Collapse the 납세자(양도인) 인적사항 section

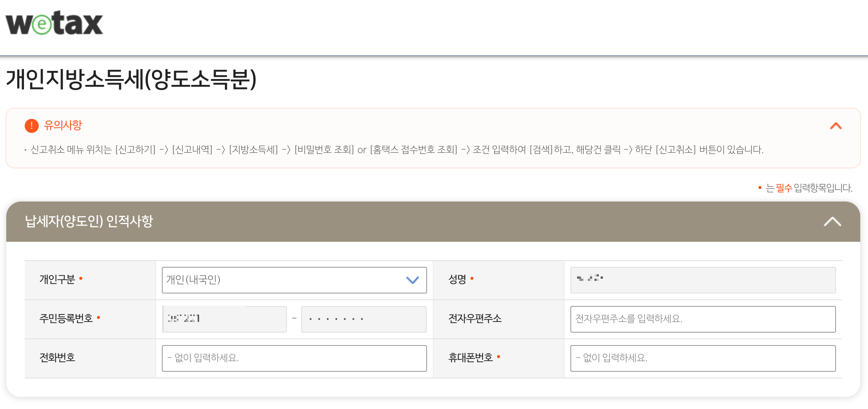point(832,222)
